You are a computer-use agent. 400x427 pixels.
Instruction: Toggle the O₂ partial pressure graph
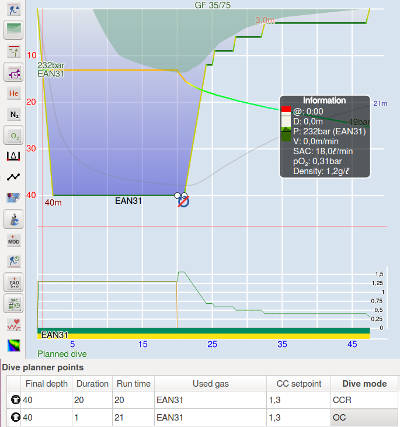pos(14,136)
